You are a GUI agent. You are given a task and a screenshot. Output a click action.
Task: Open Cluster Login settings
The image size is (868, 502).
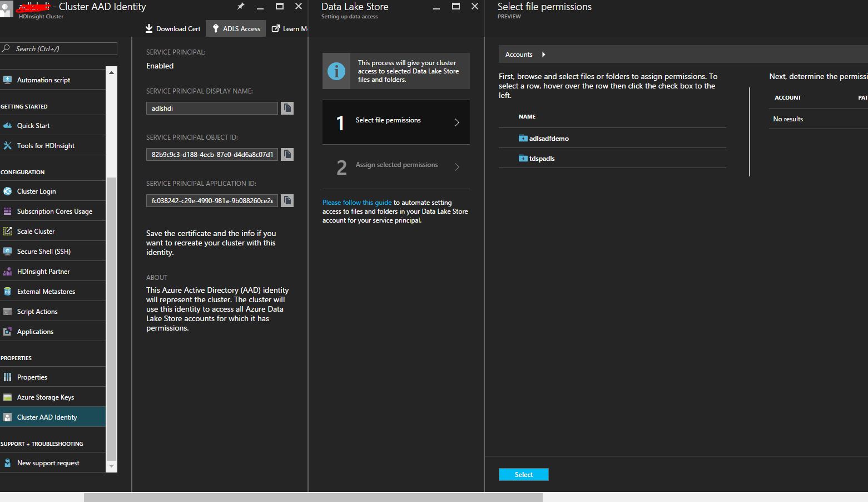pos(53,191)
